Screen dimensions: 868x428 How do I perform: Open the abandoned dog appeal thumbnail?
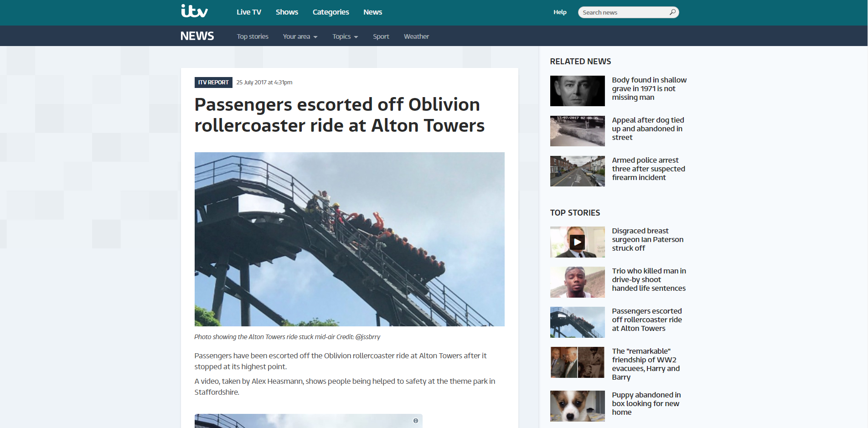[x=577, y=131]
